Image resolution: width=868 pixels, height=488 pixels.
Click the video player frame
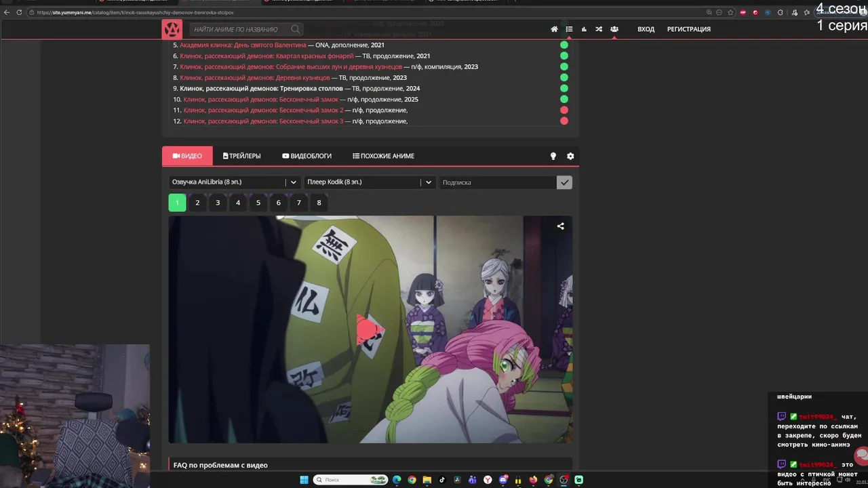tap(370, 329)
